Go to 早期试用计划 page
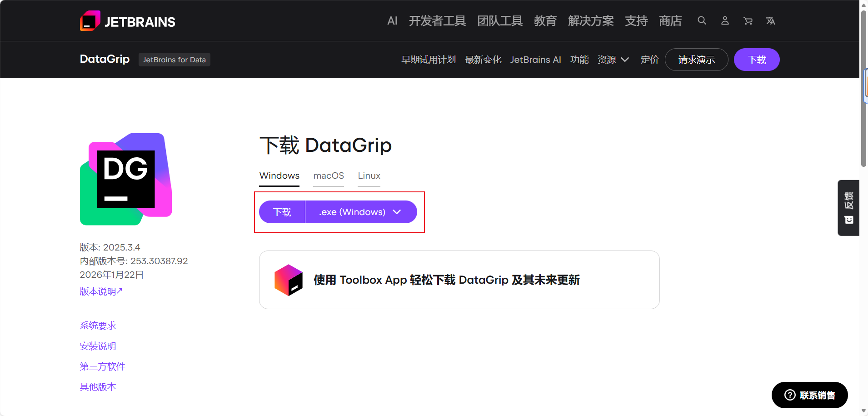This screenshot has width=868, height=416. click(x=429, y=60)
